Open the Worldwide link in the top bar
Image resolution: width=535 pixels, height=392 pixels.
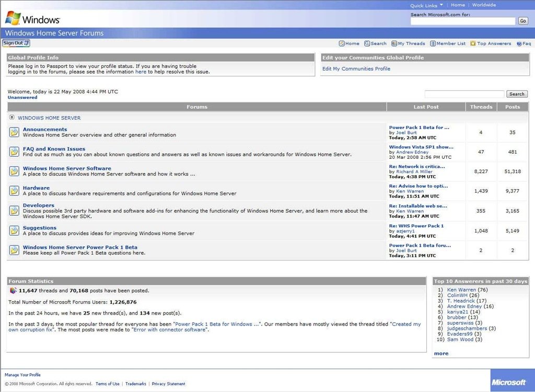point(484,5)
